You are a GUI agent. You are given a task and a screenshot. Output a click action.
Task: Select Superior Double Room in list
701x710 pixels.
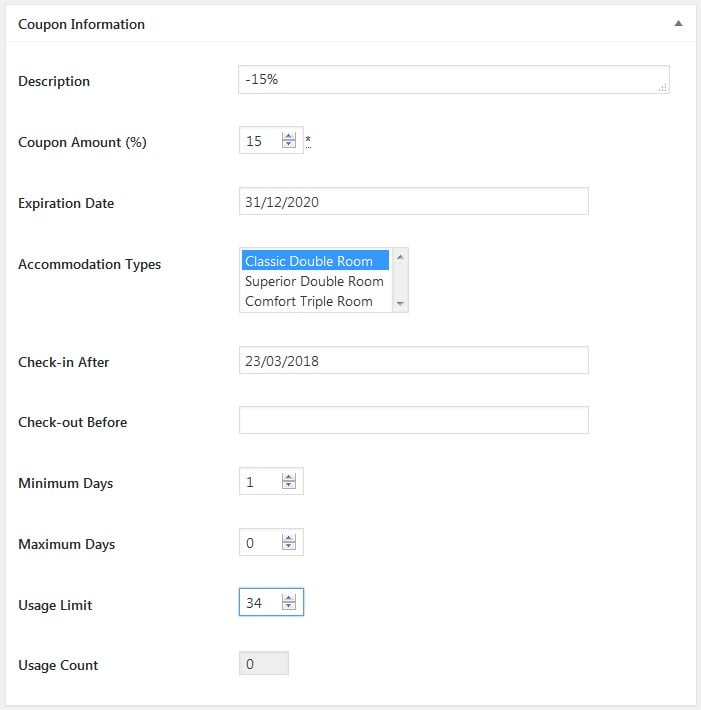point(314,281)
